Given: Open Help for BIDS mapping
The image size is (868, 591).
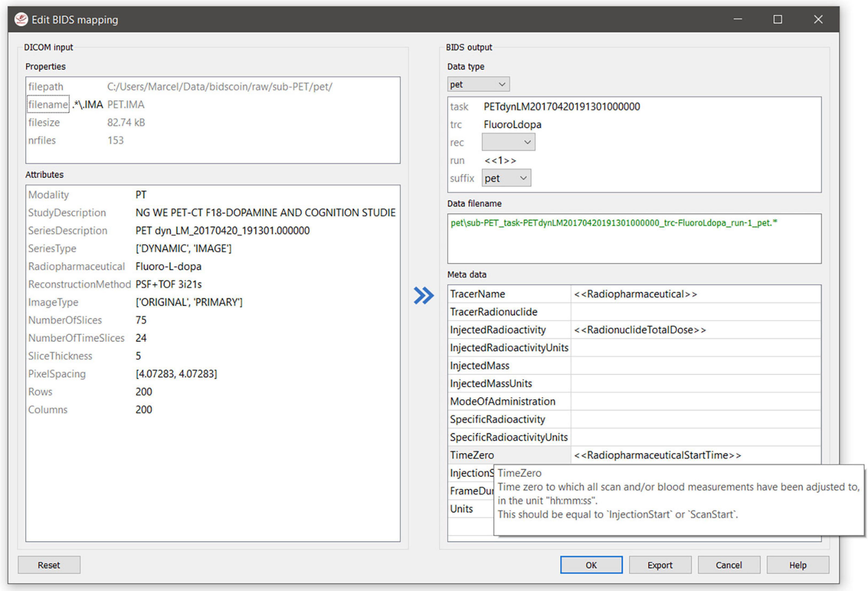Looking at the screenshot, I should point(798,565).
